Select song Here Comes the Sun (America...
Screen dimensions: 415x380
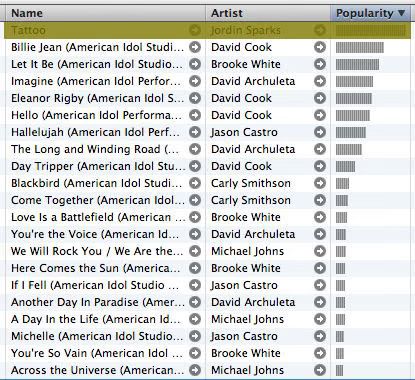(x=96, y=268)
